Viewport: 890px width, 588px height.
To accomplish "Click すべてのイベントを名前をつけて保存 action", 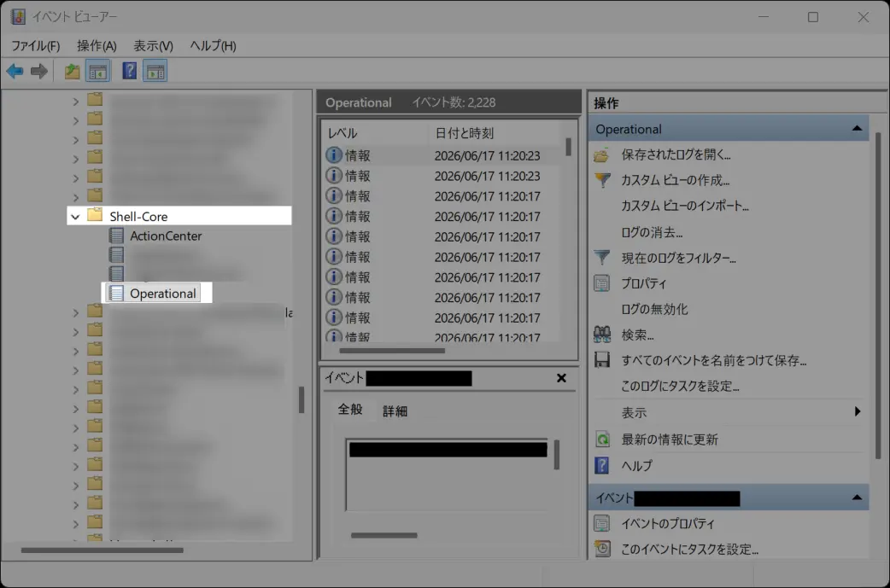I will pos(713,361).
